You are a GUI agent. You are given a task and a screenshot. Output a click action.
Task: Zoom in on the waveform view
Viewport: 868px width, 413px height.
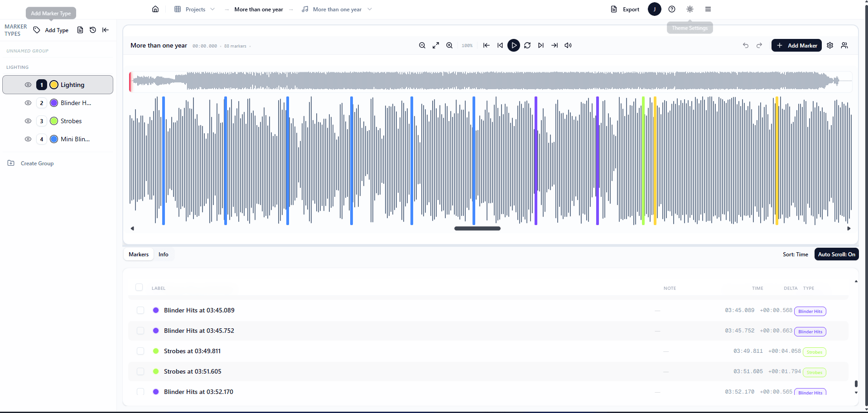click(449, 45)
